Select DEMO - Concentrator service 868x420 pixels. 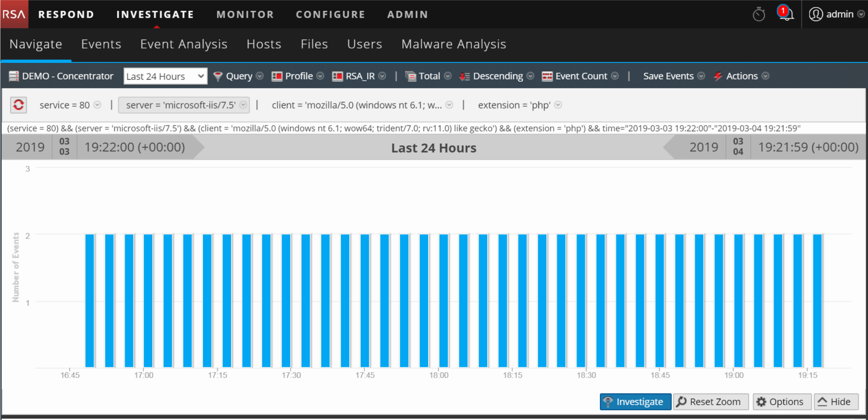(61, 76)
